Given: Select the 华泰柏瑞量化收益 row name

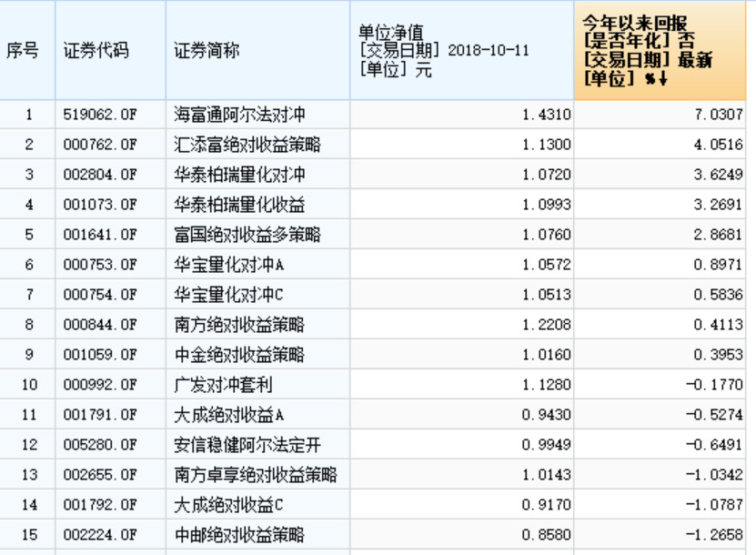Looking at the screenshot, I should click(x=240, y=205).
